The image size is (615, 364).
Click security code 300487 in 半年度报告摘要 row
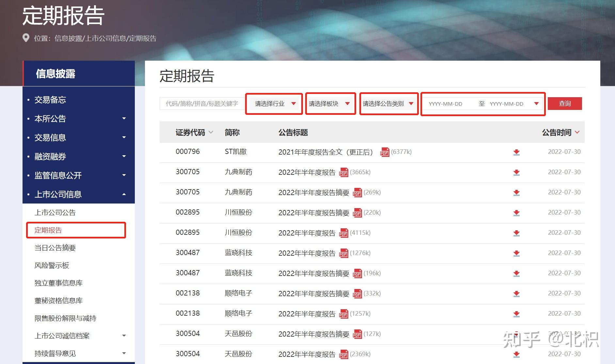(x=188, y=273)
